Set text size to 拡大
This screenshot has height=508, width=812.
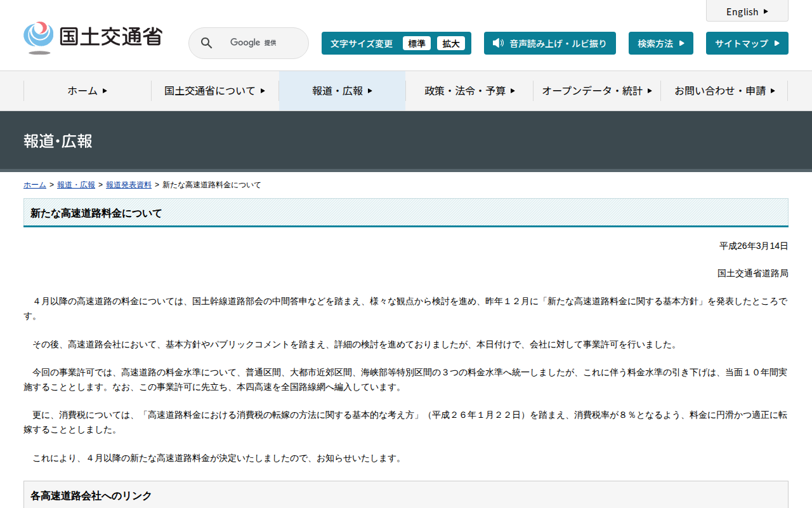point(451,43)
